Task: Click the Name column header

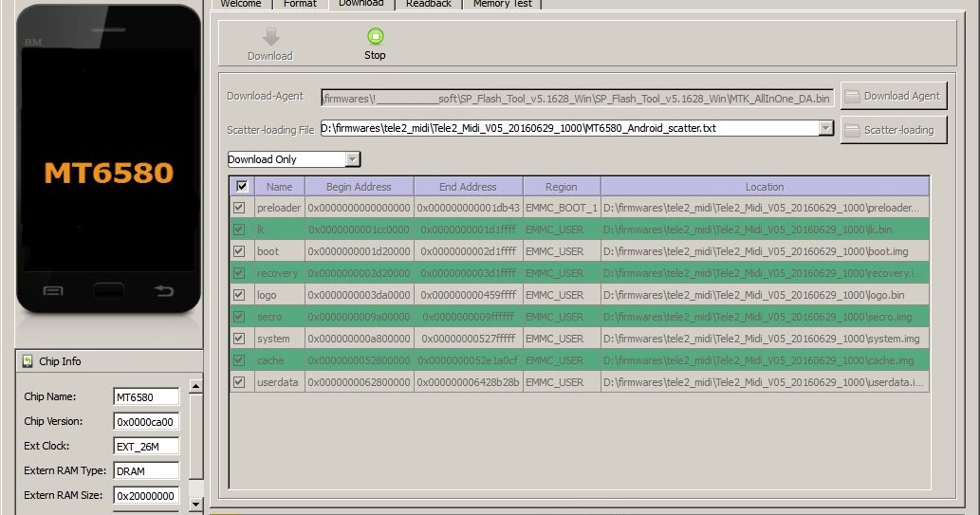Action: (279, 186)
